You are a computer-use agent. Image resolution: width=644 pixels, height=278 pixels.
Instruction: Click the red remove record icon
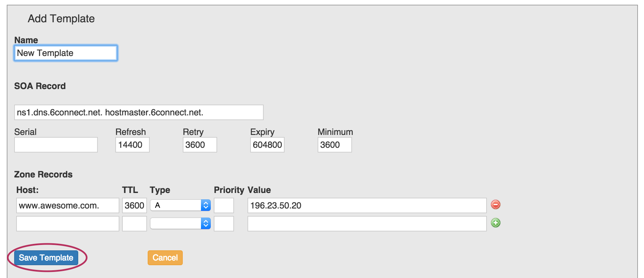[x=495, y=204]
